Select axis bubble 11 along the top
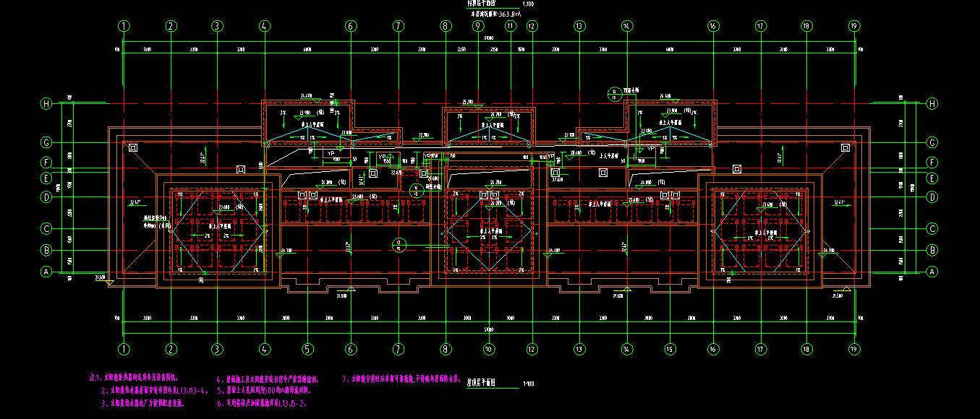 click(x=511, y=26)
